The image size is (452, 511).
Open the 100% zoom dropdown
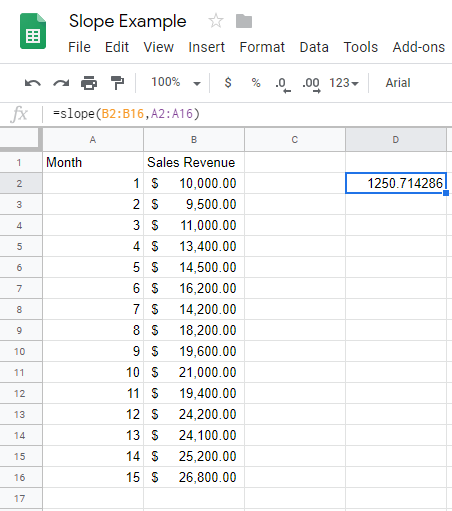tap(176, 82)
